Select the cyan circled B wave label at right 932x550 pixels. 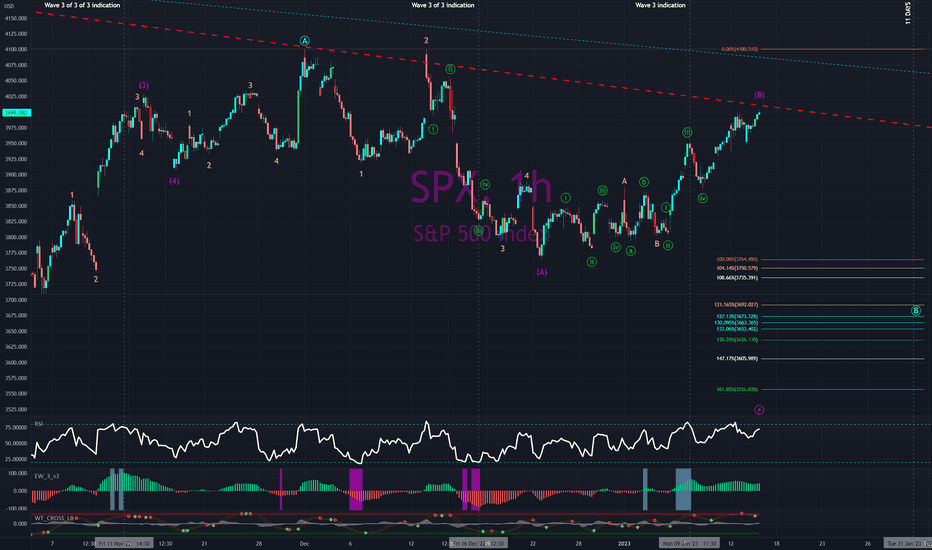tap(916, 310)
